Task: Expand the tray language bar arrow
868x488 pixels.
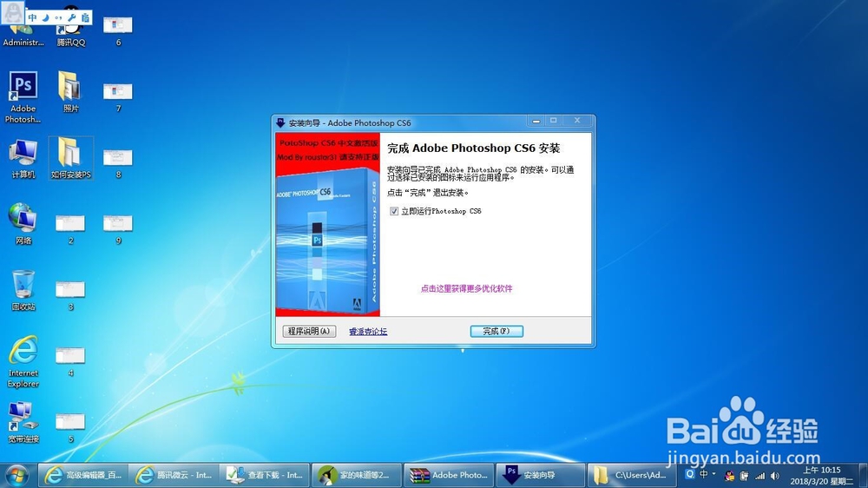Action: pos(714,473)
